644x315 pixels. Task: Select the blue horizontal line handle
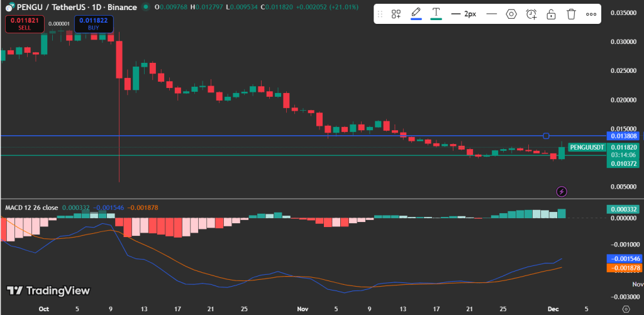point(546,136)
